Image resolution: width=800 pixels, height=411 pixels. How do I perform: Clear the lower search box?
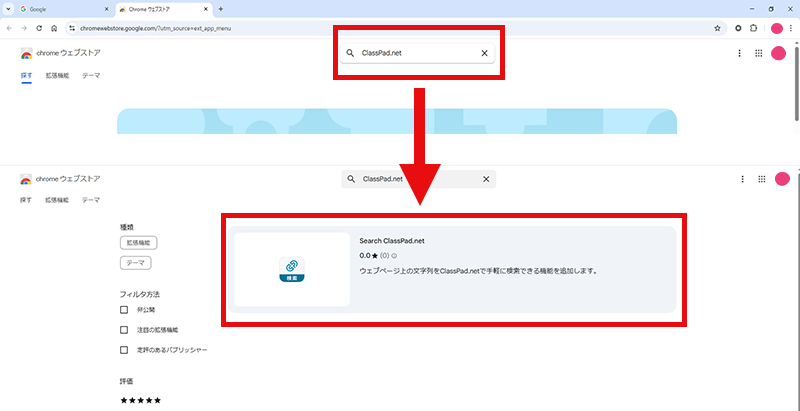(x=486, y=179)
